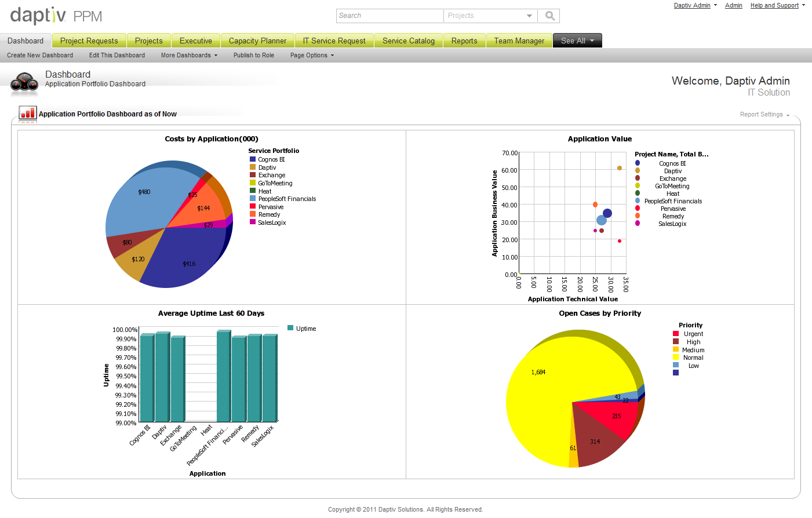Click the Cognos BI swatch in Service Portfolio legend
The image size is (812, 518).
tap(253, 159)
